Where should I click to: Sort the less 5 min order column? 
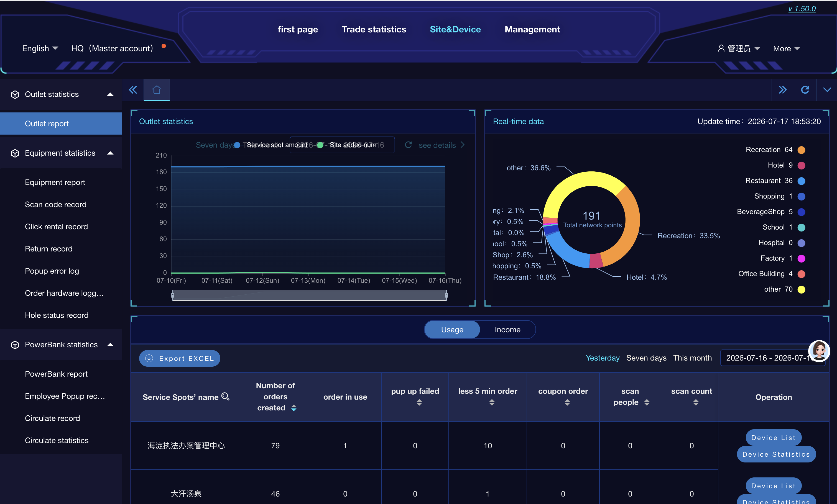click(x=492, y=403)
